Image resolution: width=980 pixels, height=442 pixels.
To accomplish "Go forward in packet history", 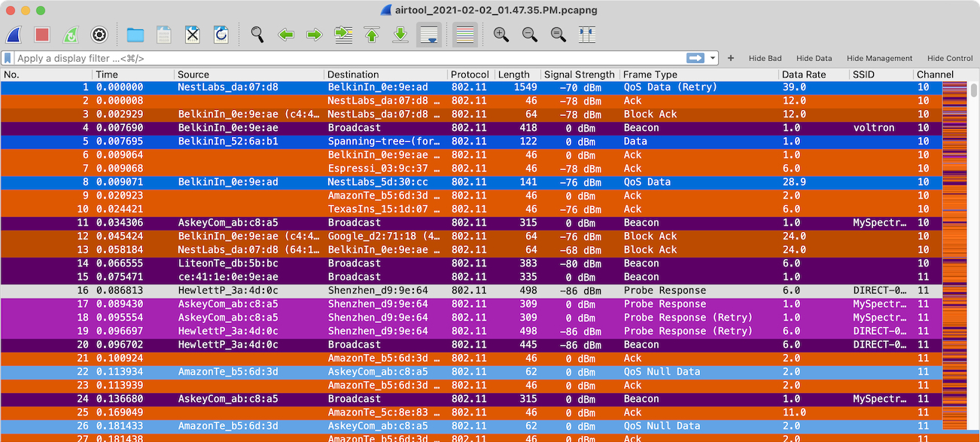I will click(315, 35).
